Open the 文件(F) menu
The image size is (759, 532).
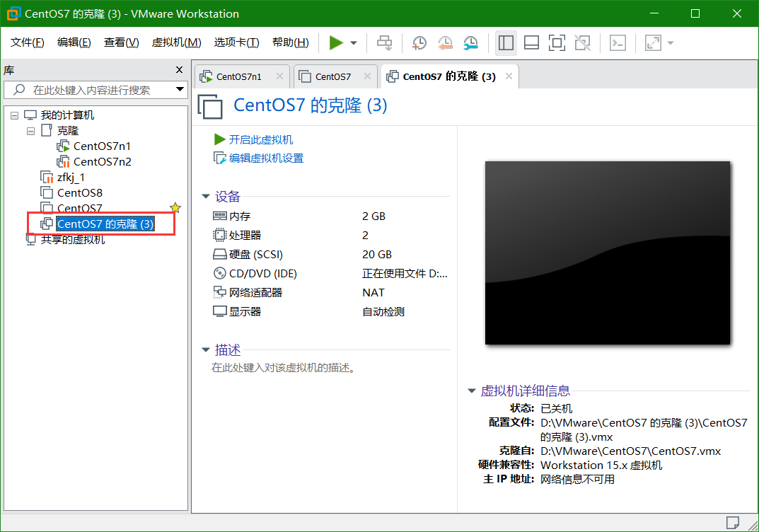(28, 42)
